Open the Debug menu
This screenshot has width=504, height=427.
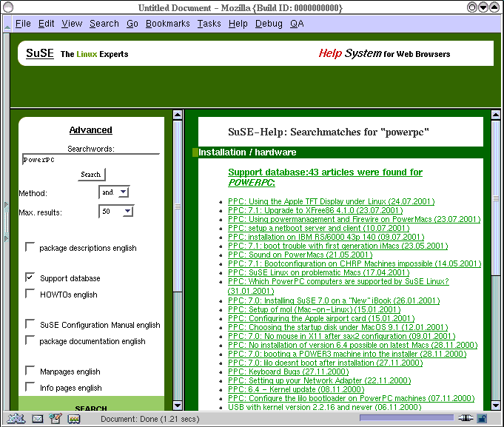pyautogui.click(x=269, y=24)
